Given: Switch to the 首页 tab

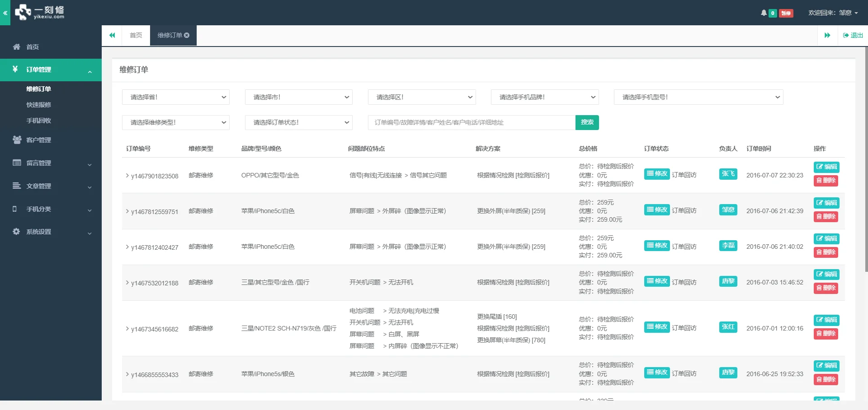Looking at the screenshot, I should [x=135, y=35].
